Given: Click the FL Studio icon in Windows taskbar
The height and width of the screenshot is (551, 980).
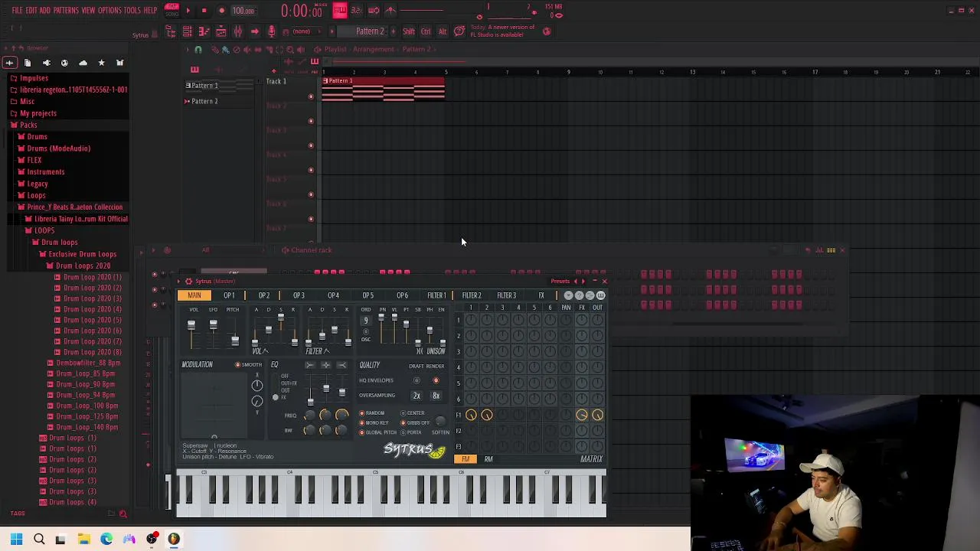Looking at the screenshot, I should (x=174, y=540).
